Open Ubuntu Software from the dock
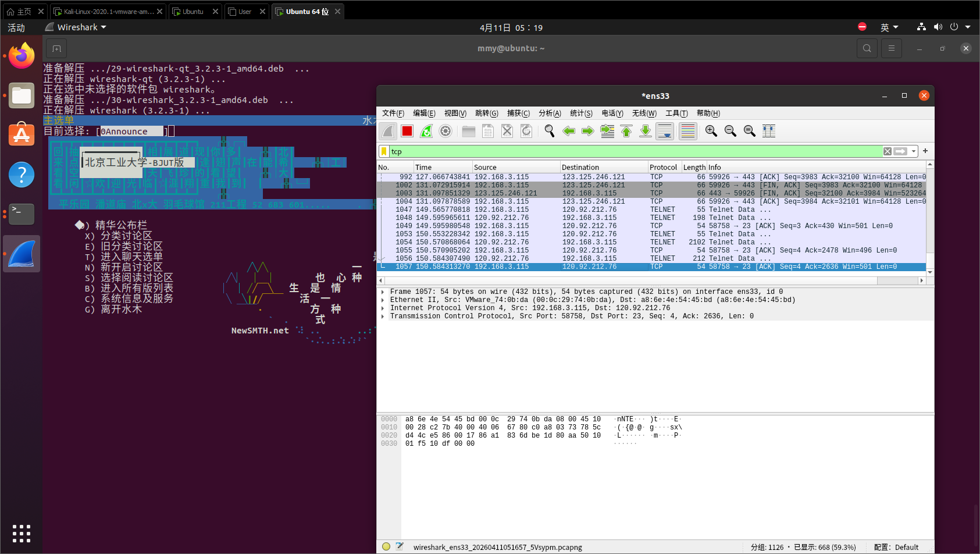The height and width of the screenshot is (554, 980). (22, 135)
